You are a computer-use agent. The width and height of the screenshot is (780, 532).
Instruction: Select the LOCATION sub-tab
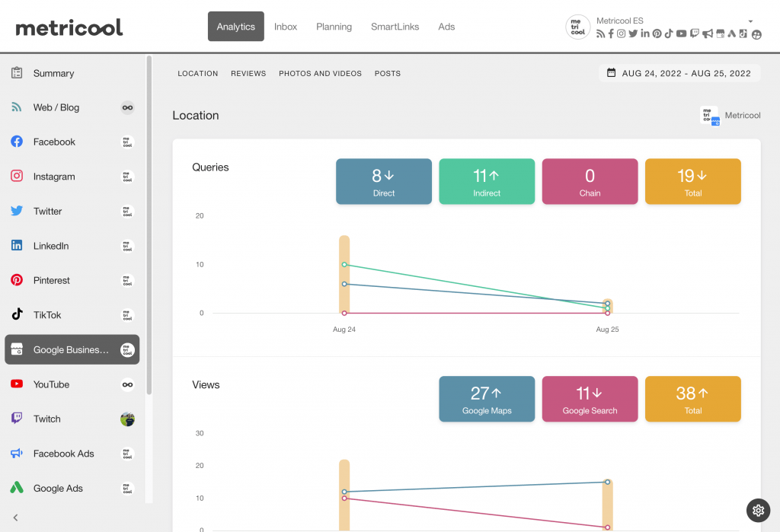coord(198,74)
